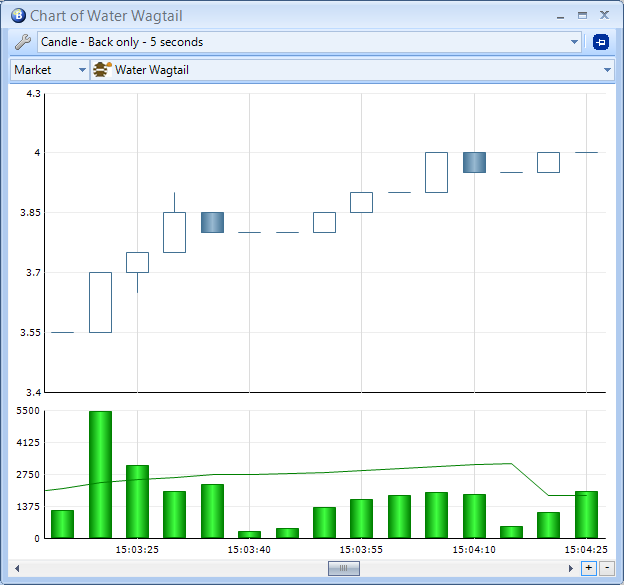The width and height of the screenshot is (624, 585).
Task: Open the Market dropdown
Action: tap(49, 70)
